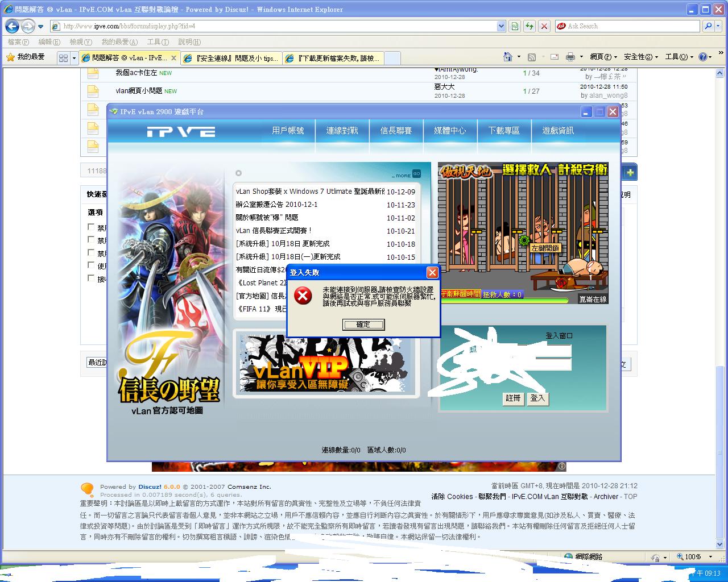Open 用戶帳號 in IPvE navigation

point(288,131)
